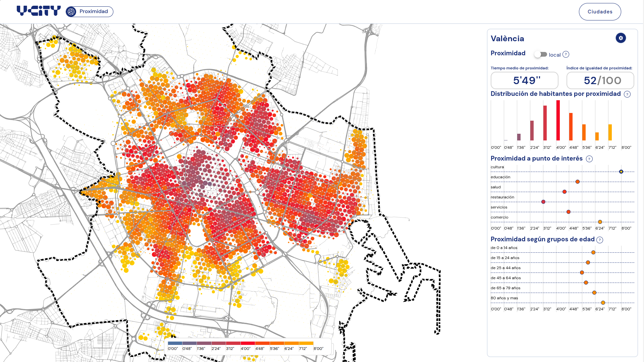Click the 'de 65 a 79 años' label
Screen dimensions: 644x362
coord(505,288)
